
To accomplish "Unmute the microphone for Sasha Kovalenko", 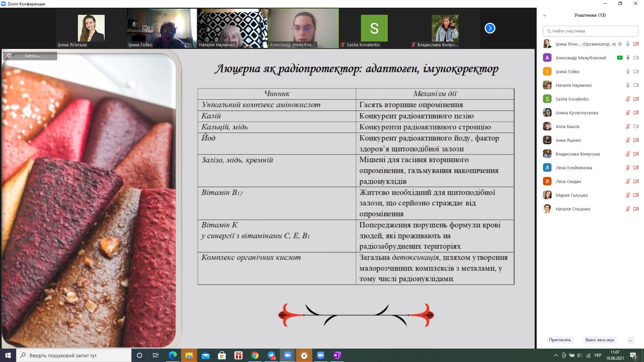I will [x=628, y=99].
